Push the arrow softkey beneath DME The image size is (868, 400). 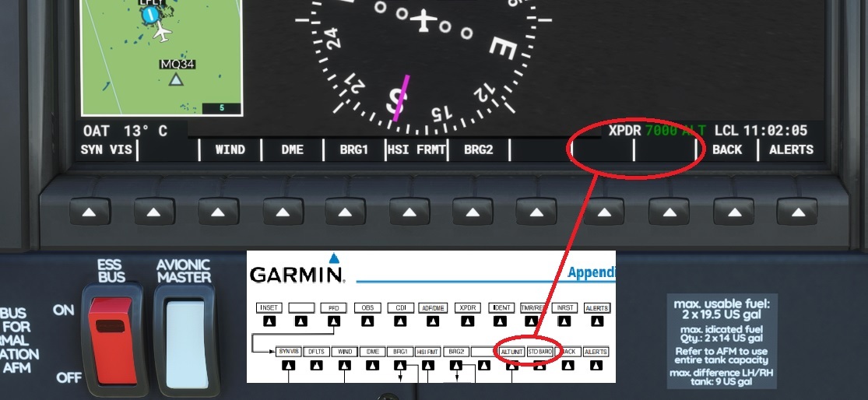[x=283, y=212]
